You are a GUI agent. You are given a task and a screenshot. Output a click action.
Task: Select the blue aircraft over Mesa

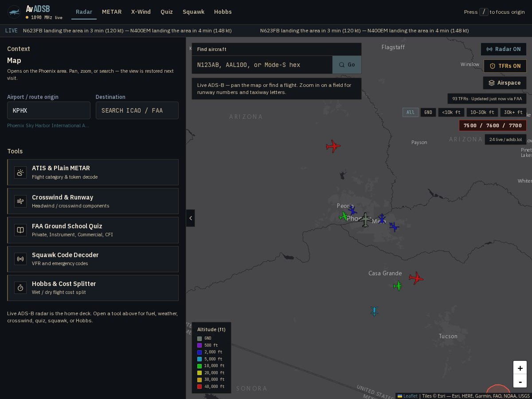point(382,219)
